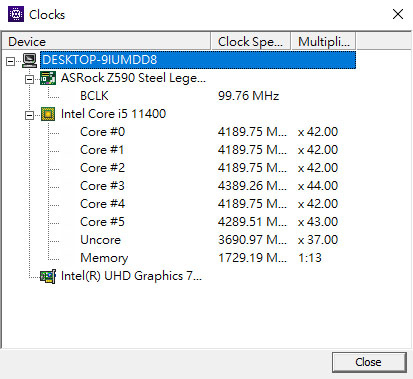Click the Clocks window app icon
The image size is (413, 379).
[16, 14]
